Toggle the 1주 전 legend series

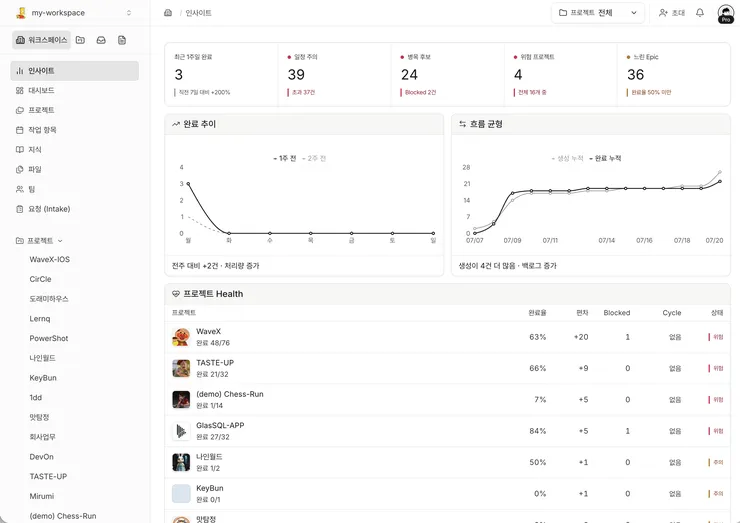click(285, 159)
